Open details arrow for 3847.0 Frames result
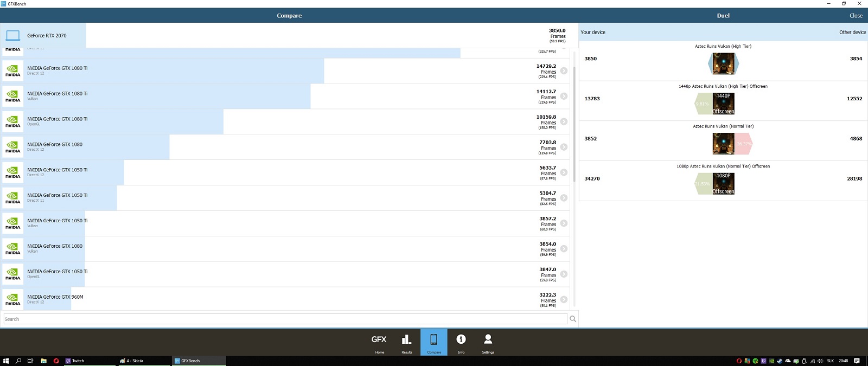Viewport: 868px width, 366px height. 564,275
